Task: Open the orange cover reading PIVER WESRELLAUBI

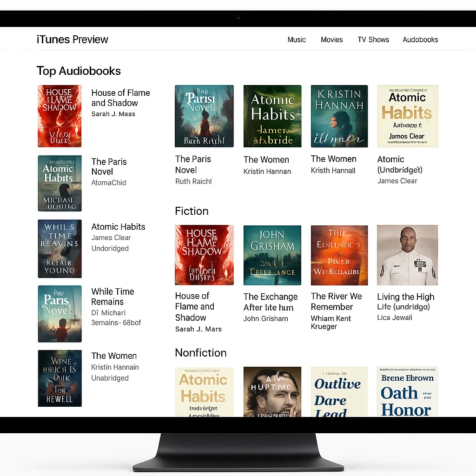Action: click(339, 255)
